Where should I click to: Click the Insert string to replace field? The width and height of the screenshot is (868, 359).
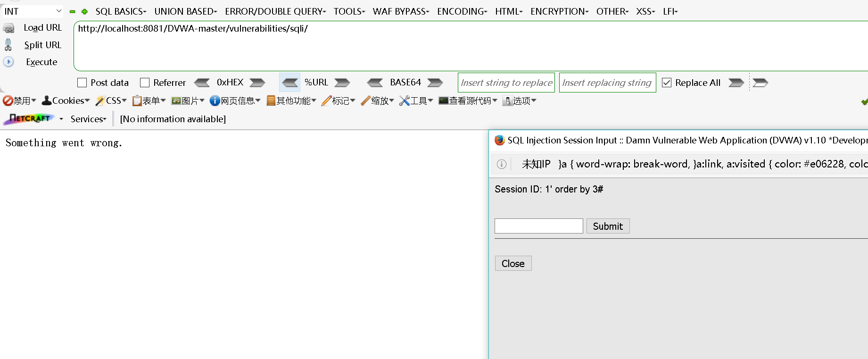click(x=506, y=83)
